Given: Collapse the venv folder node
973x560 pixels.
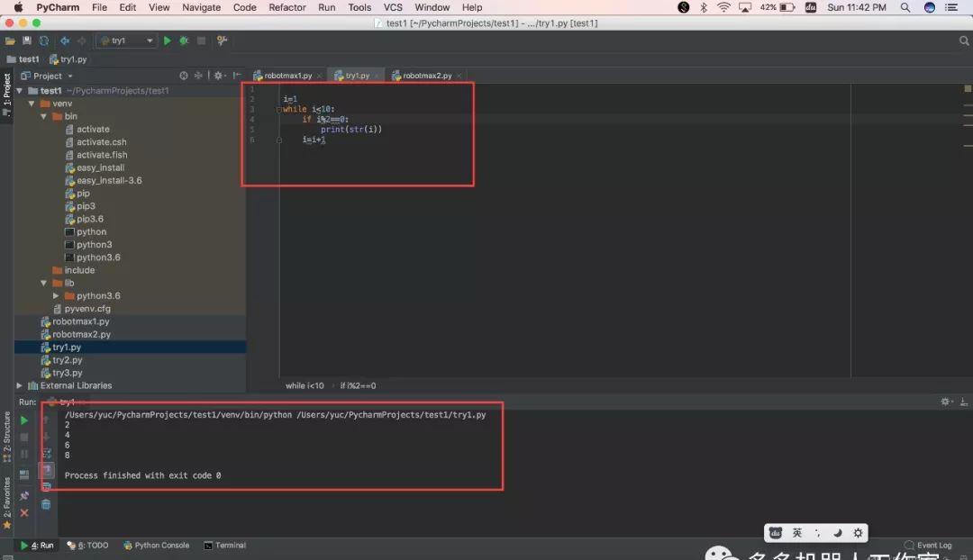Looking at the screenshot, I should [x=32, y=104].
